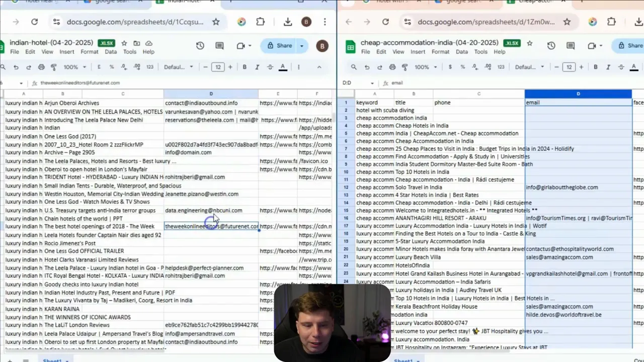Increase font size in cheap-accommodation toolbar
The height and width of the screenshot is (362, 644).
pos(581,67)
